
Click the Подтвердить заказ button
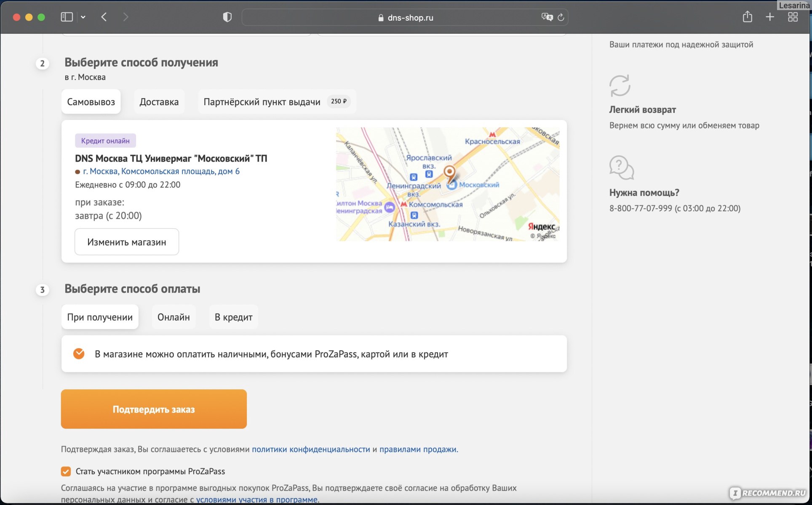click(154, 409)
